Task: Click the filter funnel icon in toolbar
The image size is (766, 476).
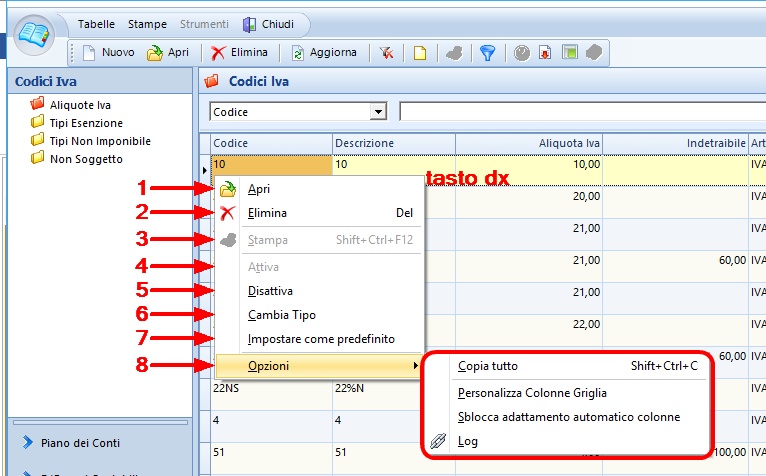Action: (x=487, y=53)
